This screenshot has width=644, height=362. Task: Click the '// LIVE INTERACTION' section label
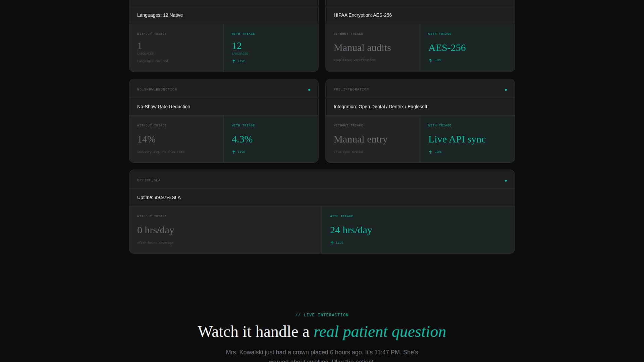322,315
